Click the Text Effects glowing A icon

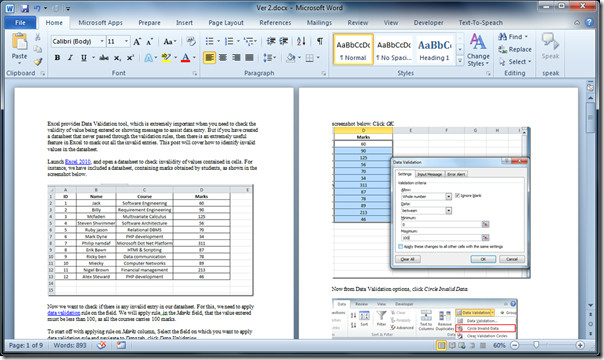pos(148,58)
